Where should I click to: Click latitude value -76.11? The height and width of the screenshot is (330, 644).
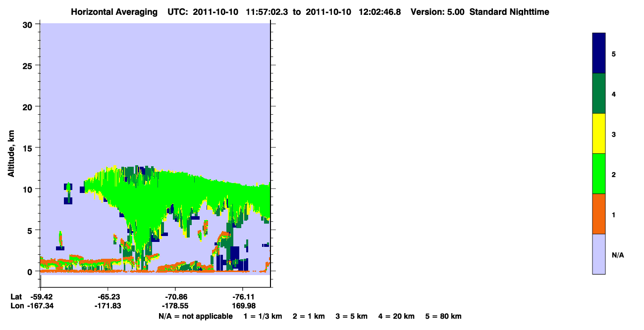243,297
